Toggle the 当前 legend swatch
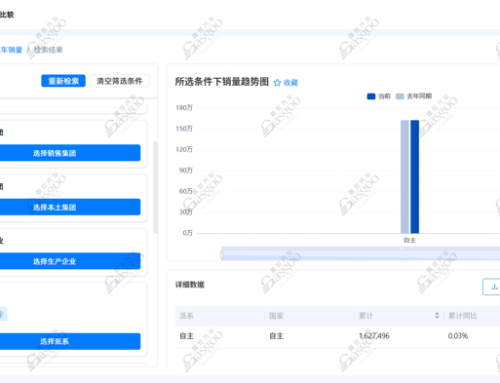The width and height of the screenshot is (500, 383). 371,96
